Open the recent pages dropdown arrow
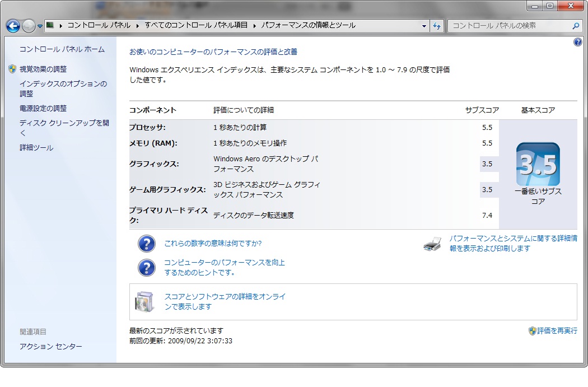 [x=40, y=26]
